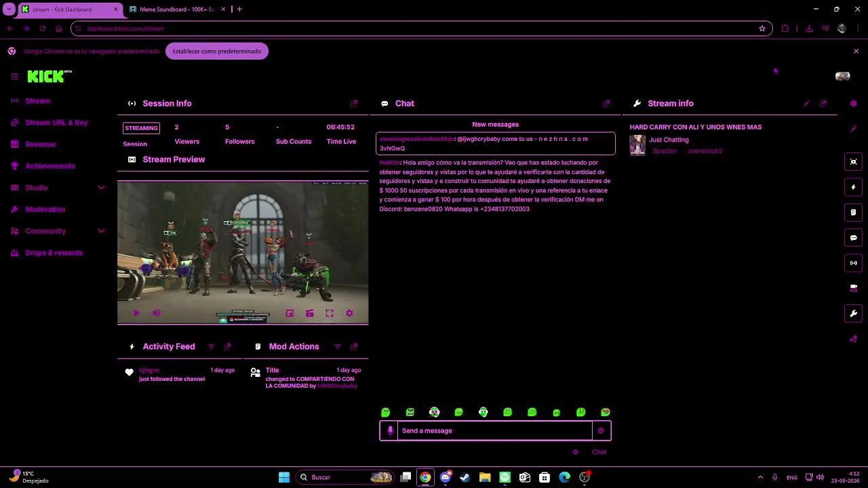Pop out the Chat panel
This screenshot has height=488, width=868.
[x=606, y=104]
